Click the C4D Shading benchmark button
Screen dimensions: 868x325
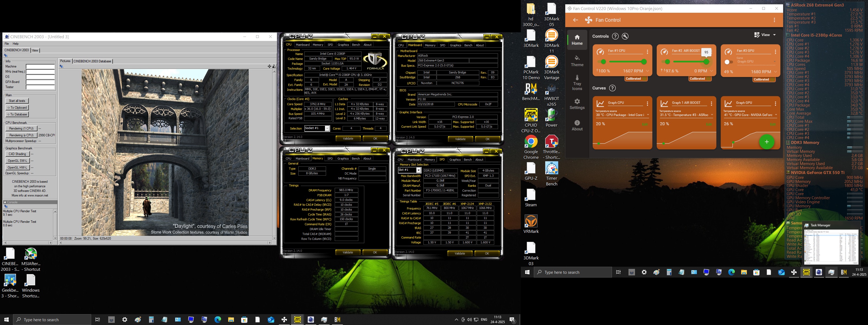coord(17,154)
